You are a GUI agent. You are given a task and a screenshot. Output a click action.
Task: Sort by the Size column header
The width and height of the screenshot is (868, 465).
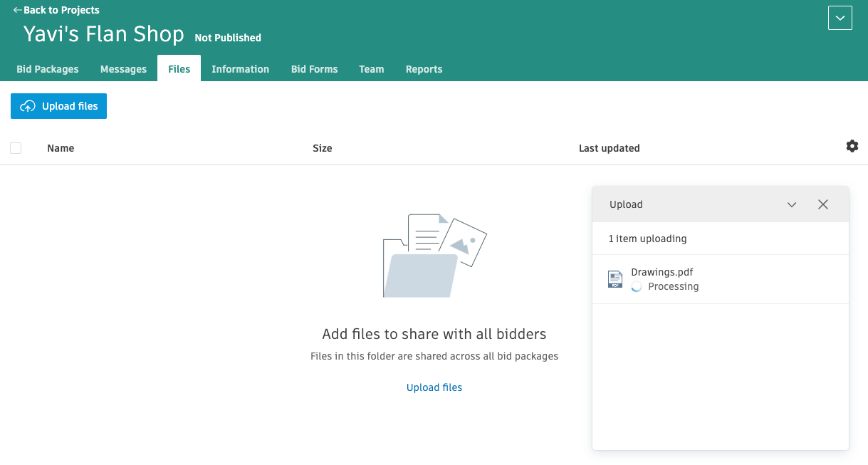click(x=323, y=148)
